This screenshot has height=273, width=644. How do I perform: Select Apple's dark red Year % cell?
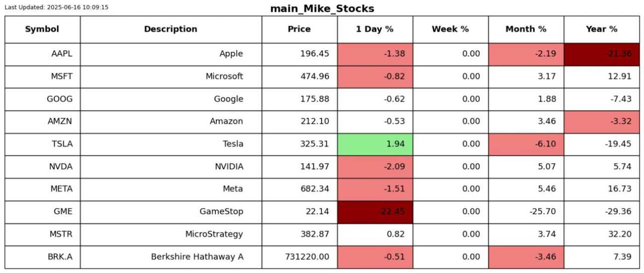[x=601, y=54]
